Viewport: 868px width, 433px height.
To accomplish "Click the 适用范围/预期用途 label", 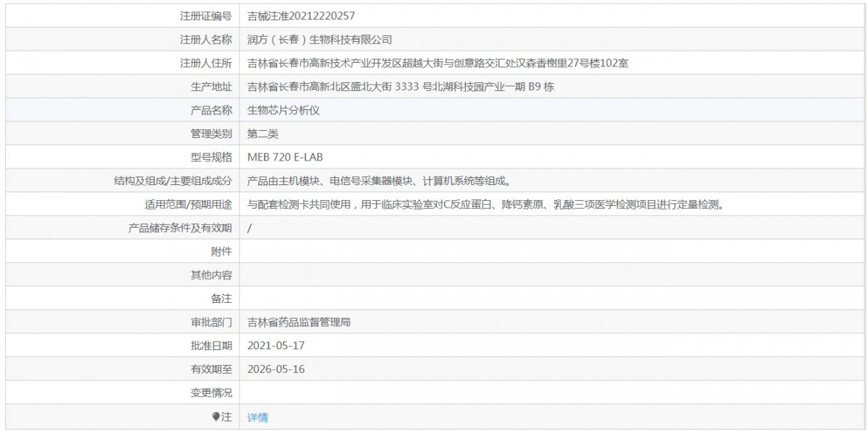I will coord(189,205).
